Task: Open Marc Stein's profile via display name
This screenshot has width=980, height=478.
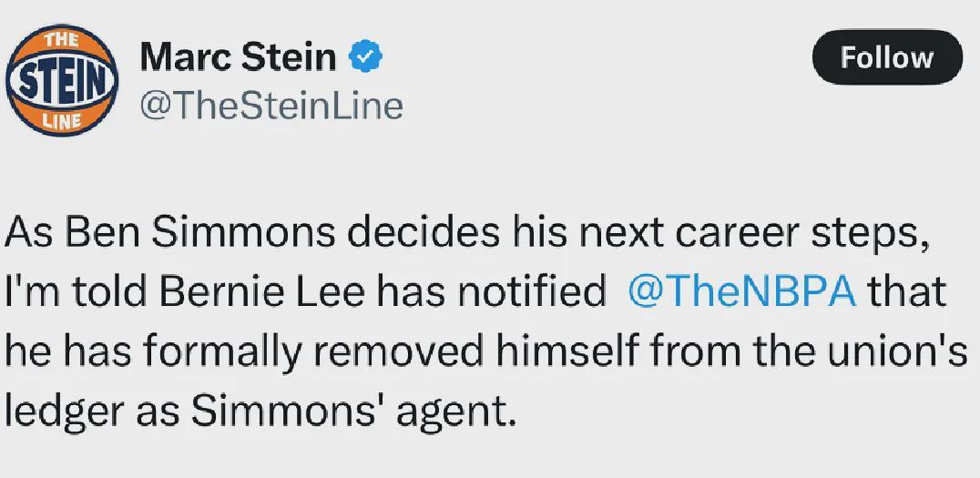Action: pyautogui.click(x=239, y=57)
